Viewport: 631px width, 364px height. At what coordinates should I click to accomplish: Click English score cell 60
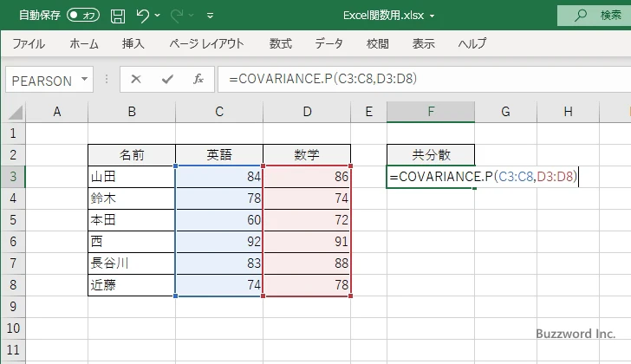pos(219,220)
